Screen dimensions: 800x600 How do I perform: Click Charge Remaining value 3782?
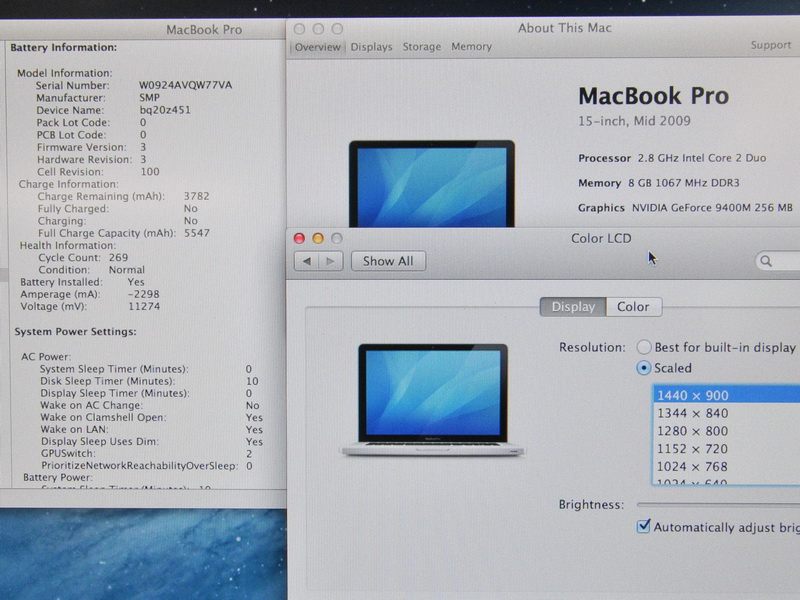196,196
